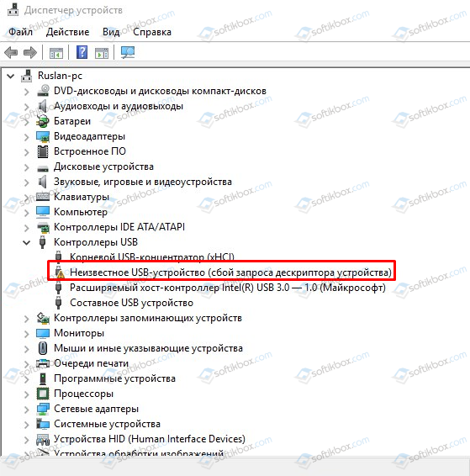Click the Forward arrow toolbar icon
The height and width of the screenshot is (476, 470).
30,52
